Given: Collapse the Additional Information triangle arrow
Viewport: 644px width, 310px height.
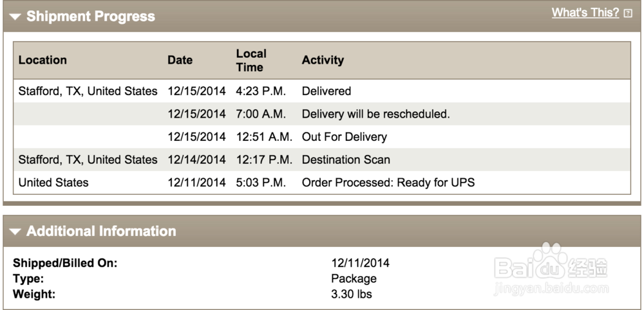Looking at the screenshot, I should tap(15, 232).
